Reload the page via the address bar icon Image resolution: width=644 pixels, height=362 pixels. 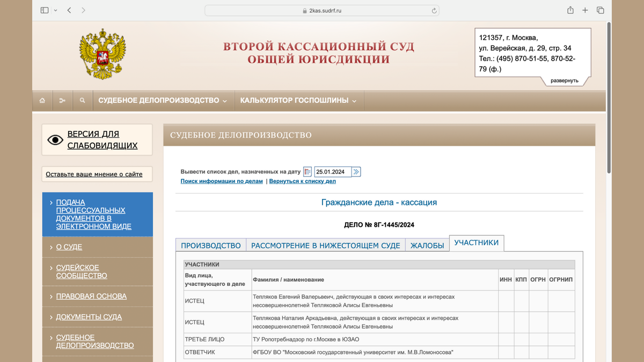[x=434, y=10]
